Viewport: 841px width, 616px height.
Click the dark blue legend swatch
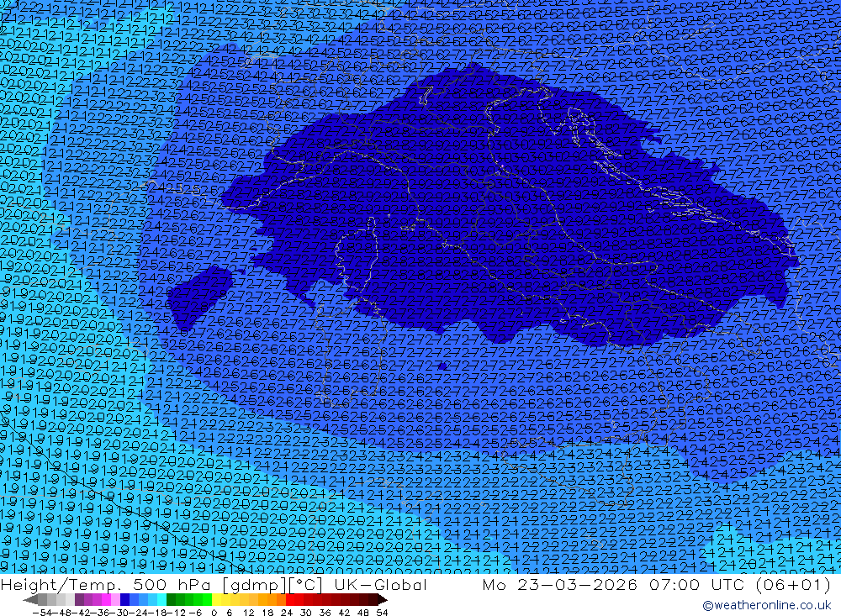[x=124, y=599]
